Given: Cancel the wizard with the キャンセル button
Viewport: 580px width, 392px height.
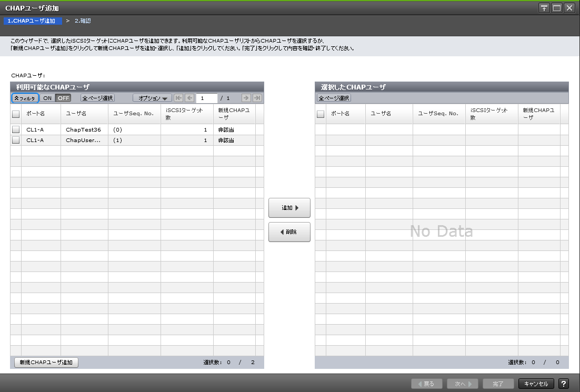Looking at the screenshot, I should pos(535,384).
